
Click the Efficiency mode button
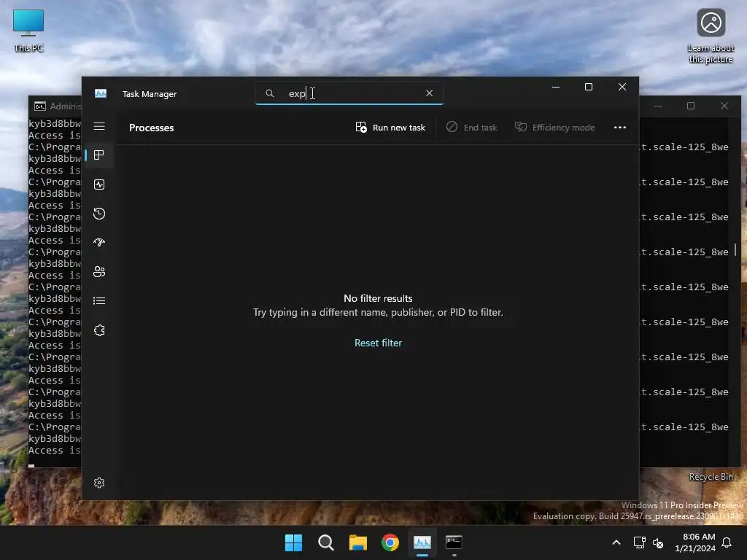(555, 128)
